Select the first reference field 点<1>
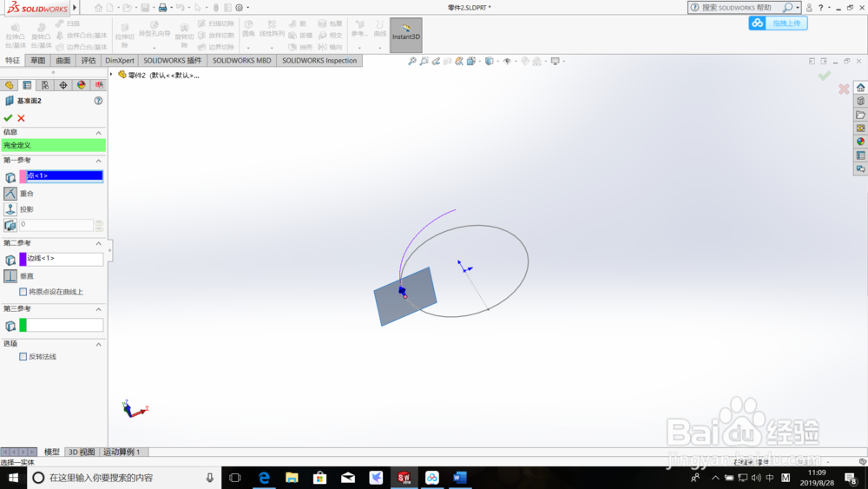The height and width of the screenshot is (489, 868). pos(65,175)
